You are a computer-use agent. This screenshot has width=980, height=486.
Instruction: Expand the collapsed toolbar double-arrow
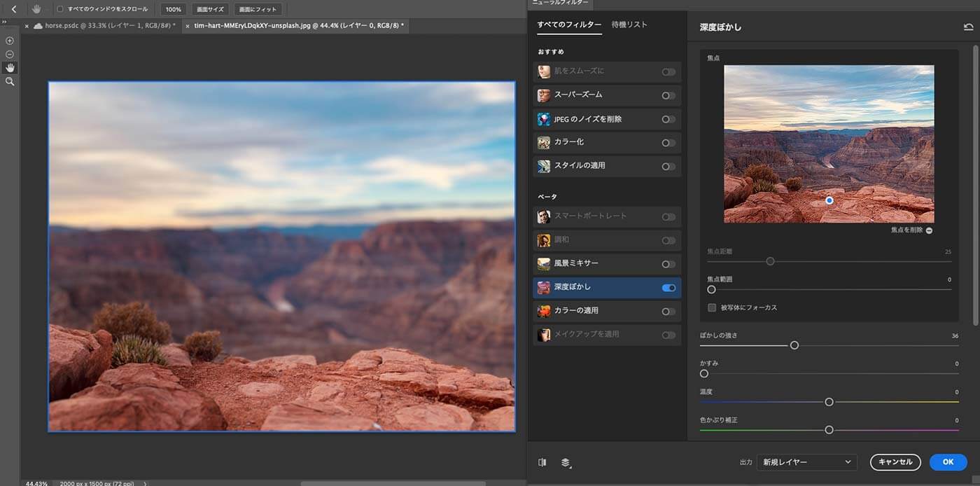click(5, 22)
